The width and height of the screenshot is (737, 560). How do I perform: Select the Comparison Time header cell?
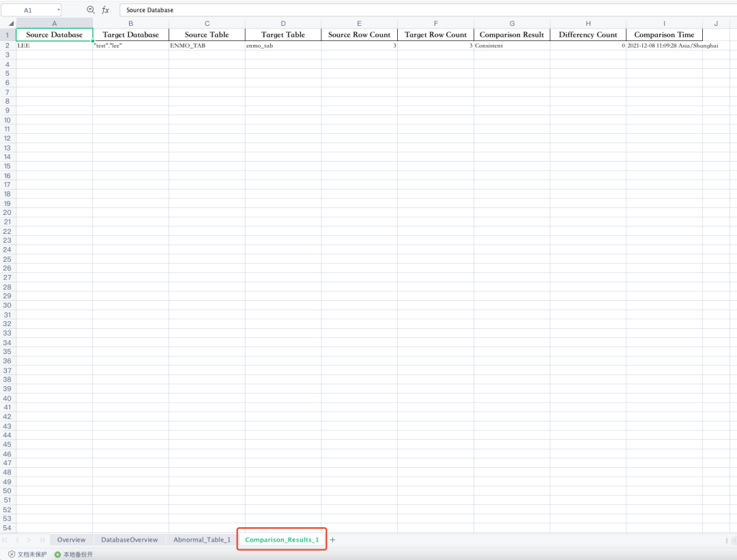pyautogui.click(x=664, y=35)
